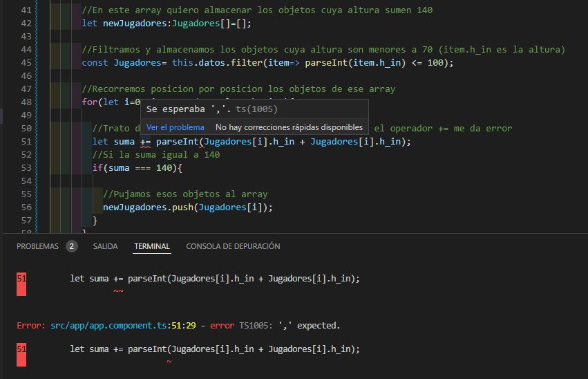Click the comment on line 41 about altura sumen 140

pyautogui.click(x=257, y=10)
